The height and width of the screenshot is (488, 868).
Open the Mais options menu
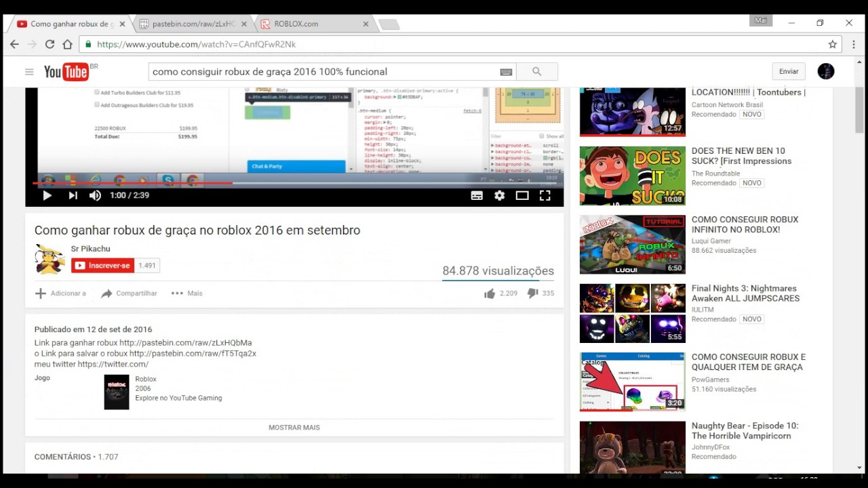[x=187, y=293]
